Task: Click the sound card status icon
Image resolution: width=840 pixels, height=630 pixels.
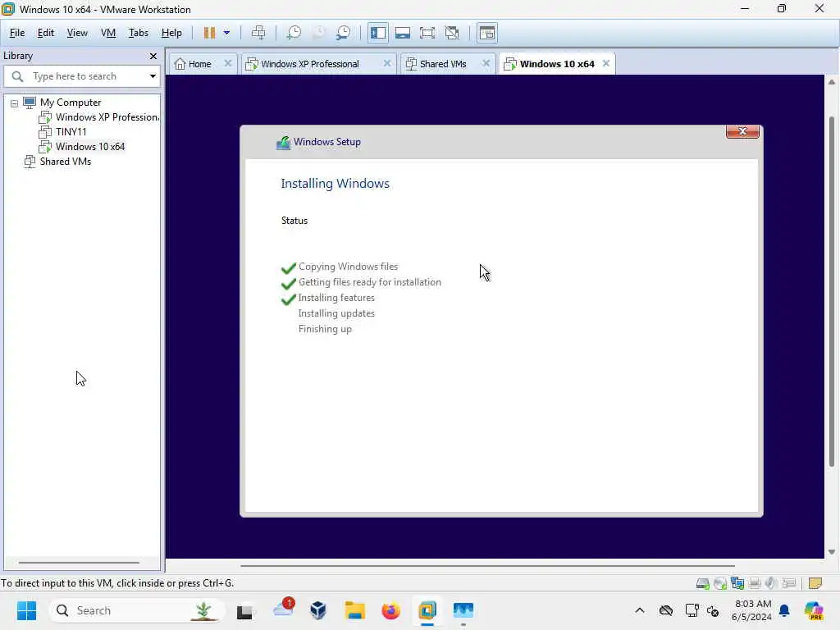Action: pos(771,583)
